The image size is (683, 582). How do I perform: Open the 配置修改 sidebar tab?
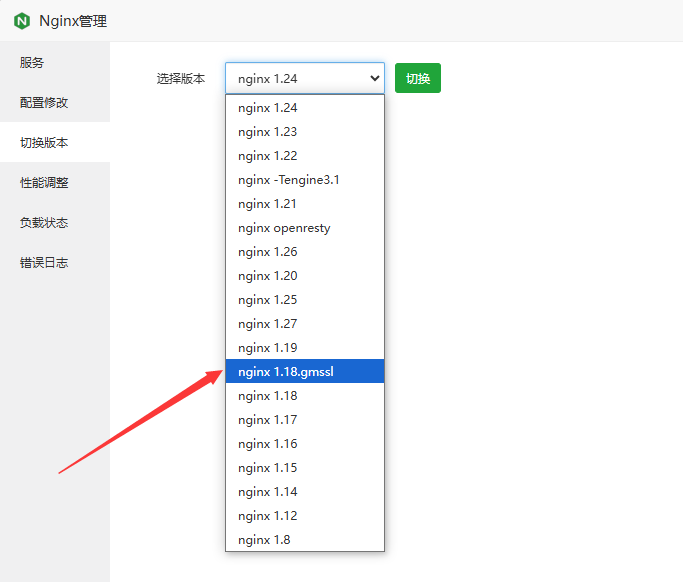[x=55, y=102]
